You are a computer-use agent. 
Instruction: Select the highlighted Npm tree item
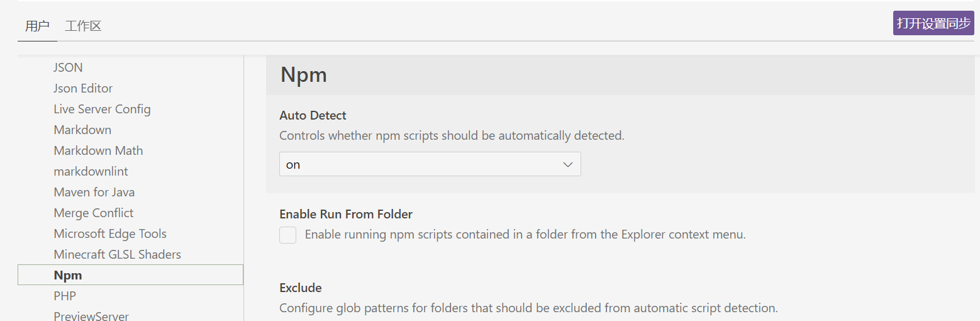pyautogui.click(x=130, y=275)
